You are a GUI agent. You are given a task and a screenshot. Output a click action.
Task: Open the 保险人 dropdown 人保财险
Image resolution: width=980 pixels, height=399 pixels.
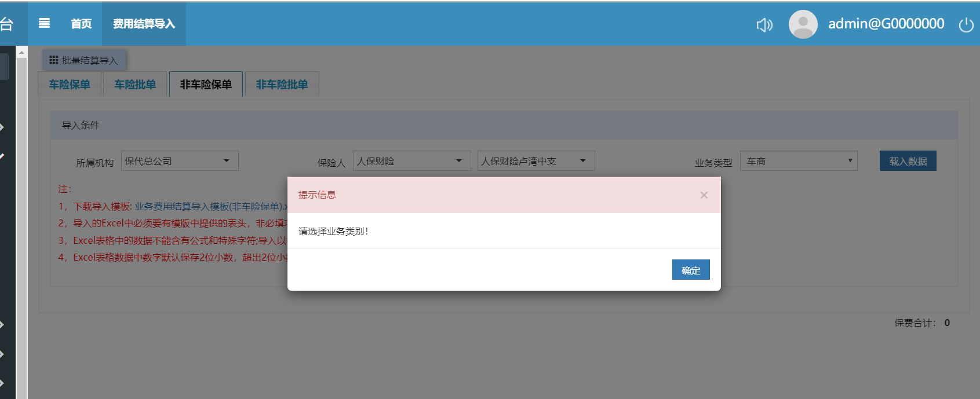(x=411, y=161)
